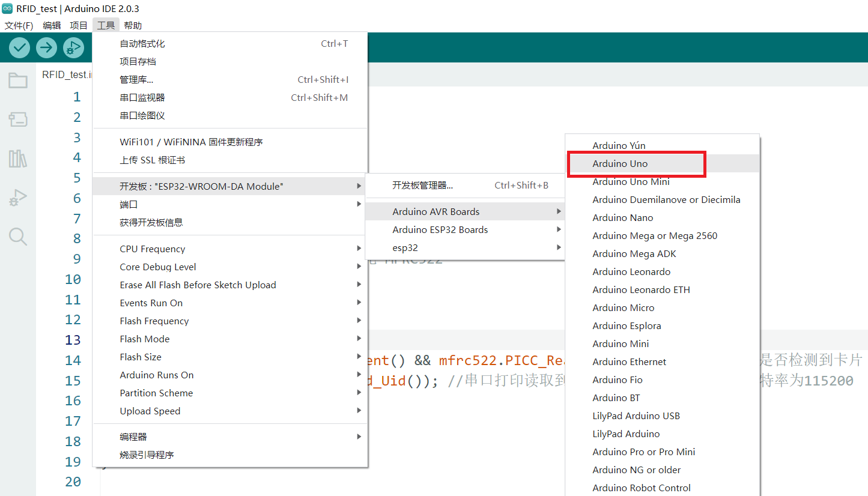
Task: Open the Sketchbook folder sidebar icon
Action: click(x=18, y=80)
